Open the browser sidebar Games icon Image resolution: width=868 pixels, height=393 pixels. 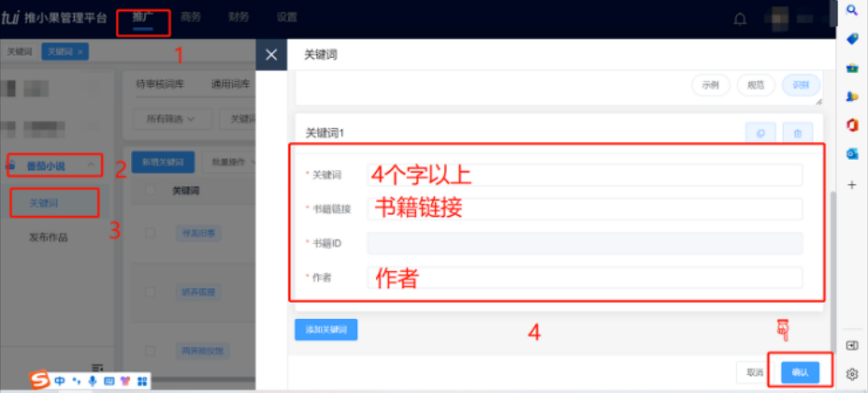tap(852, 97)
